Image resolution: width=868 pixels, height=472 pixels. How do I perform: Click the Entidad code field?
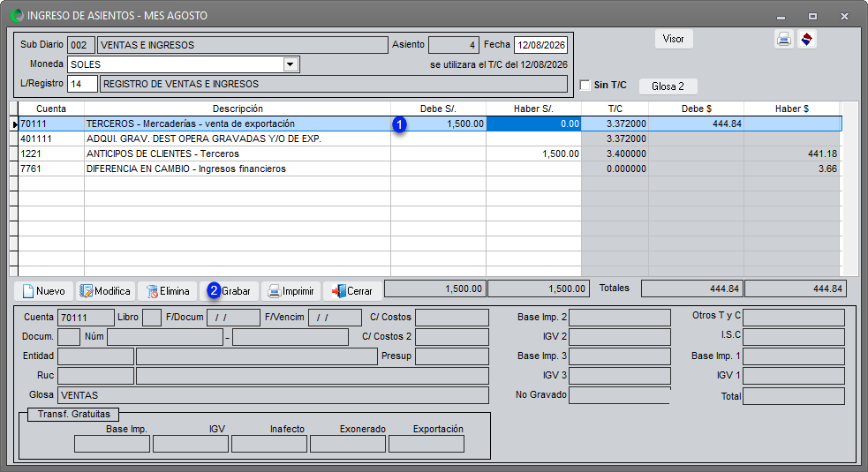[x=95, y=356]
